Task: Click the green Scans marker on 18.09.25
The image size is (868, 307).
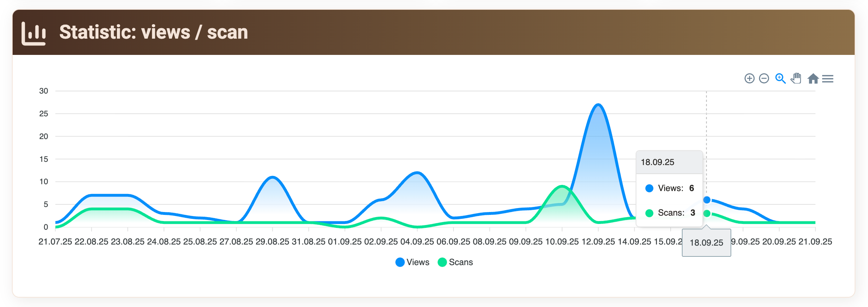Action: click(x=707, y=213)
